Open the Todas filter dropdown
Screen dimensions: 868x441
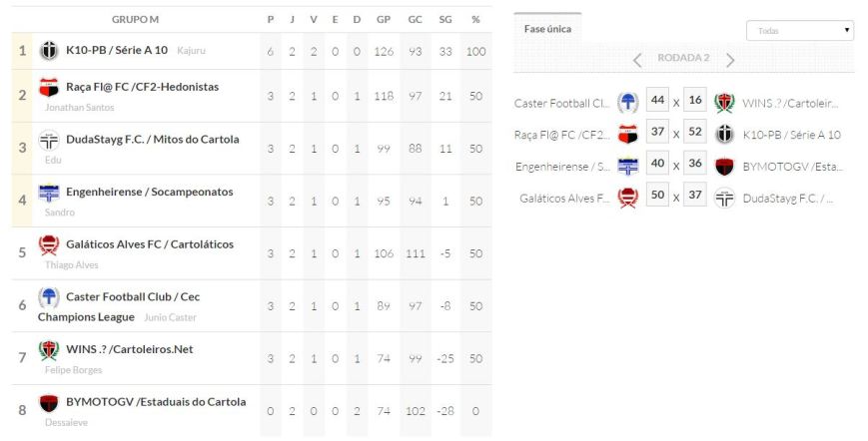[x=799, y=31]
